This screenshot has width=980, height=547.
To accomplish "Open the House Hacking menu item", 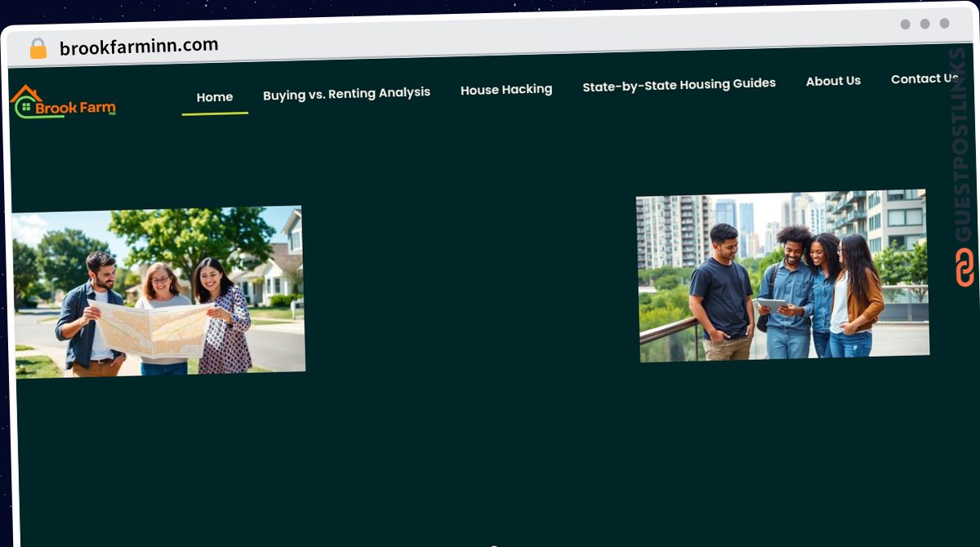I will coord(506,89).
